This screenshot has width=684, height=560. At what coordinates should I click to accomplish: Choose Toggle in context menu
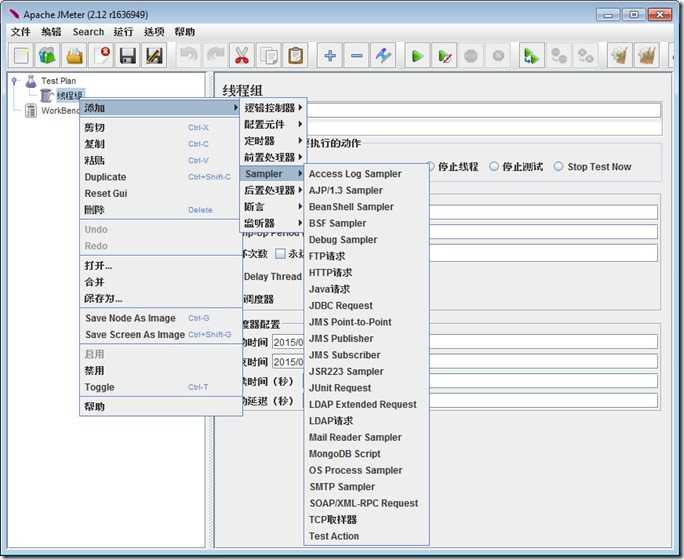[160, 387]
